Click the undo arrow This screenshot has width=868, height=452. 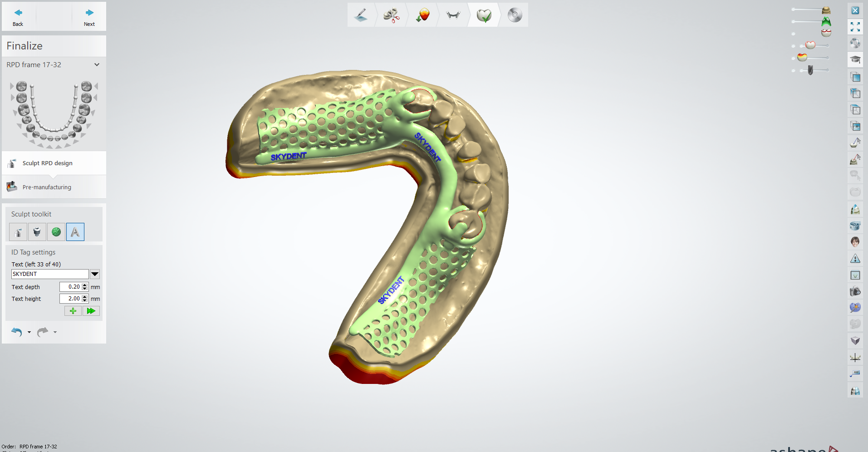[16, 332]
